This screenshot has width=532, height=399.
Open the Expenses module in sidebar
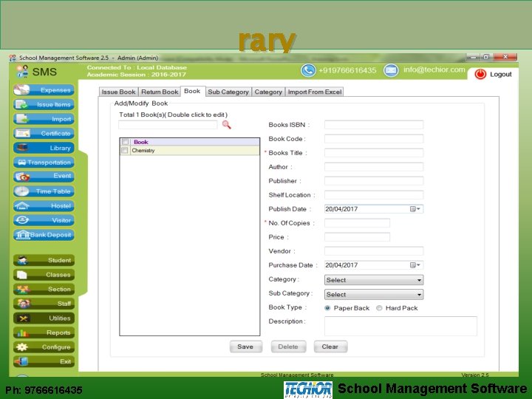click(x=44, y=90)
